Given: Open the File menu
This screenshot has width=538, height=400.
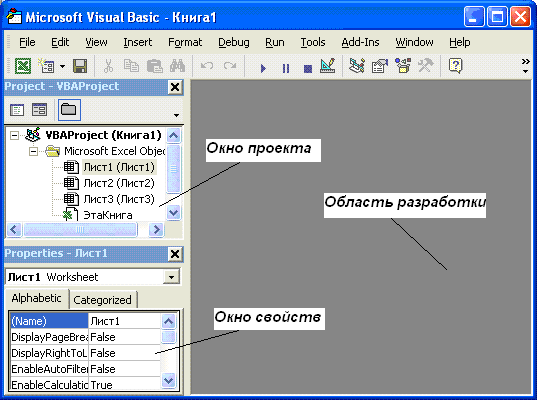Looking at the screenshot, I should pos(27,42).
